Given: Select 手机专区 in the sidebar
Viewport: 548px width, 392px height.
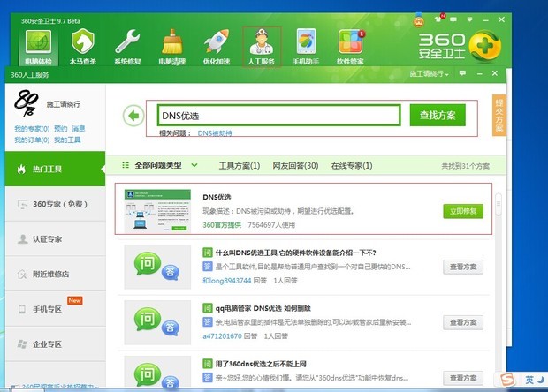Looking at the screenshot, I should coord(55,309).
